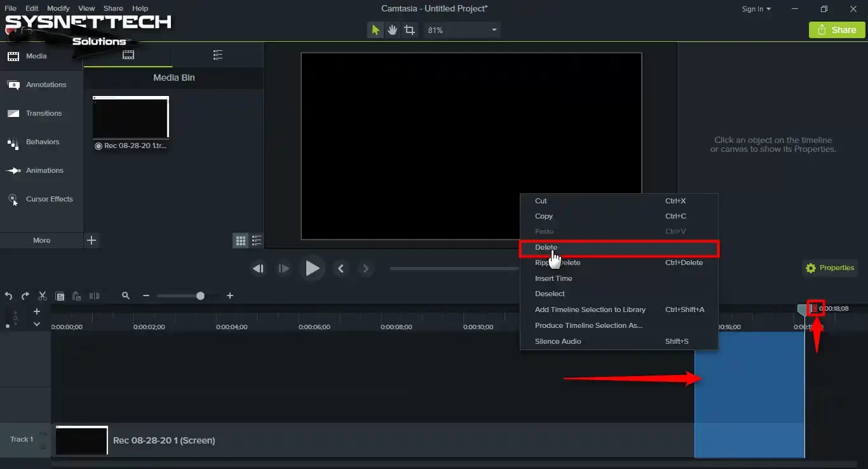Image resolution: width=868 pixels, height=469 pixels.
Task: Switch media bin to details list view
Action: [x=257, y=240]
